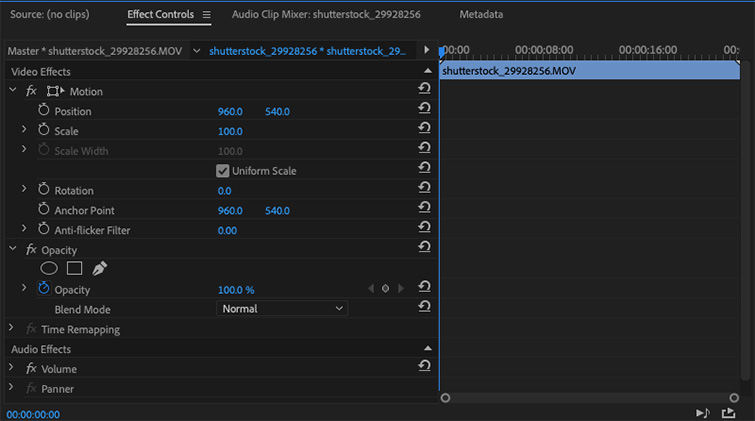Toggle the Uniform Scale checkbox

coord(223,171)
